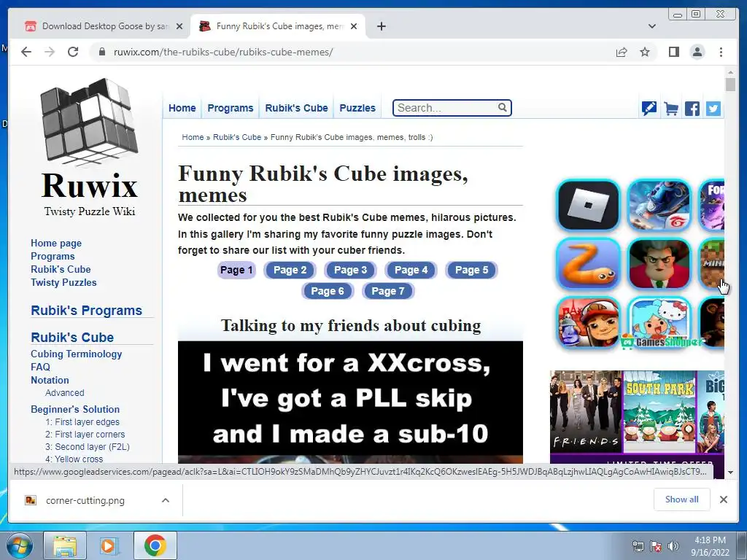Open the Beginner's Solution sidebar link
The image size is (747, 560).
point(75,409)
